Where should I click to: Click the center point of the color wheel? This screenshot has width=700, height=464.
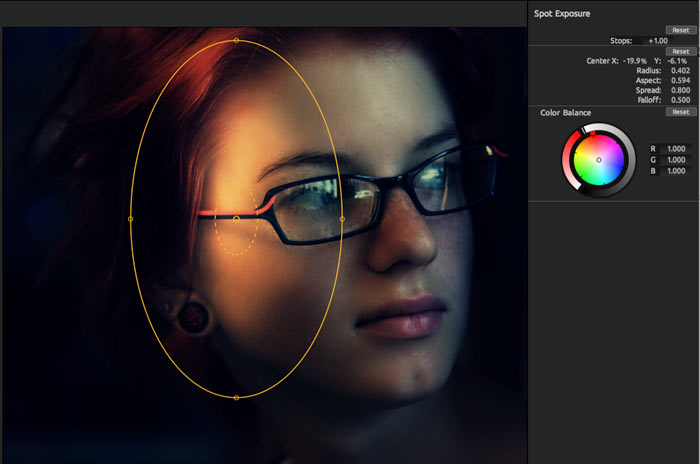point(599,160)
